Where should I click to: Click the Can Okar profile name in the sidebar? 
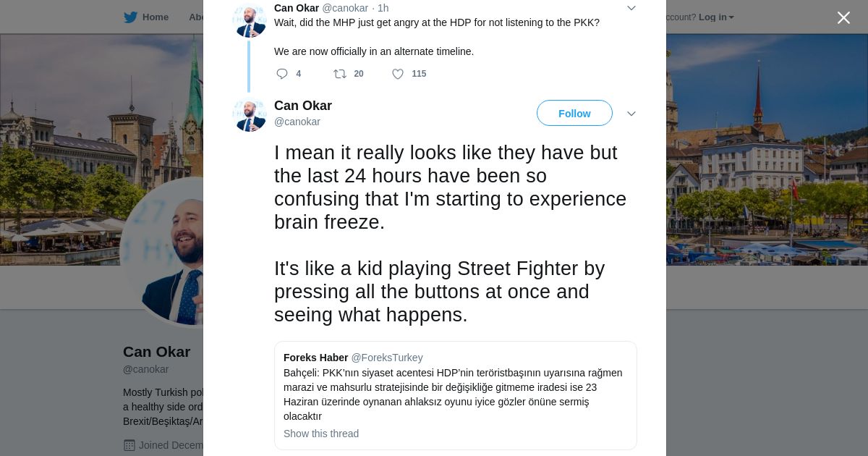157,352
